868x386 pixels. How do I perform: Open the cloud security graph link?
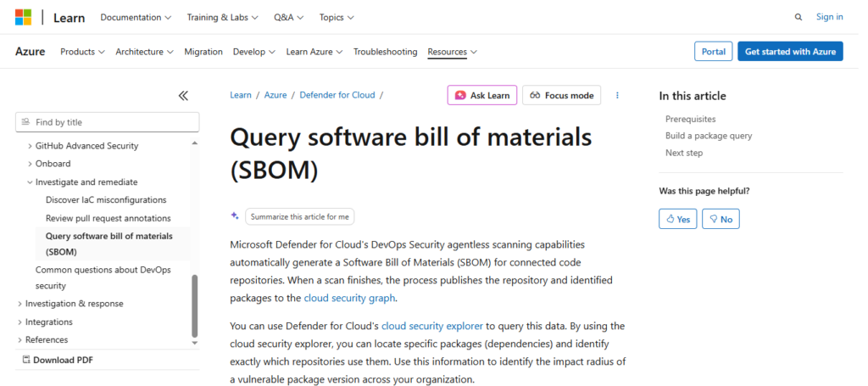pos(349,298)
